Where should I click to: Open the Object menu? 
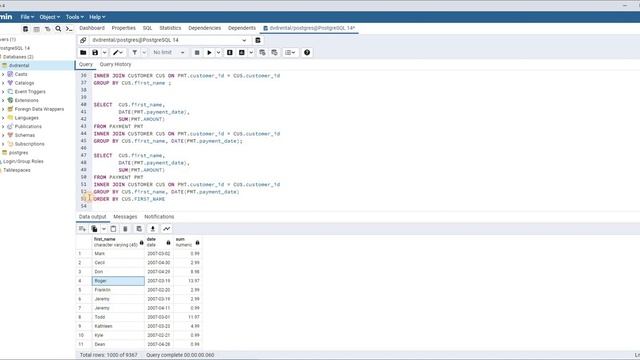tap(49, 17)
